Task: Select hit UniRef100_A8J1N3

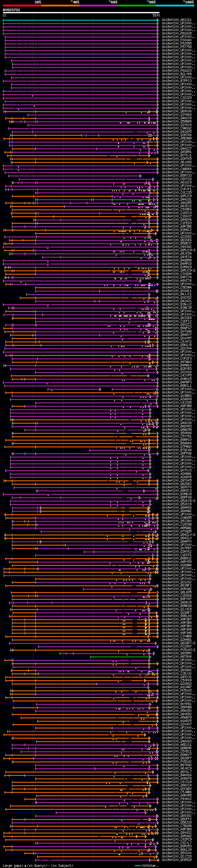Action: [x=177, y=162]
